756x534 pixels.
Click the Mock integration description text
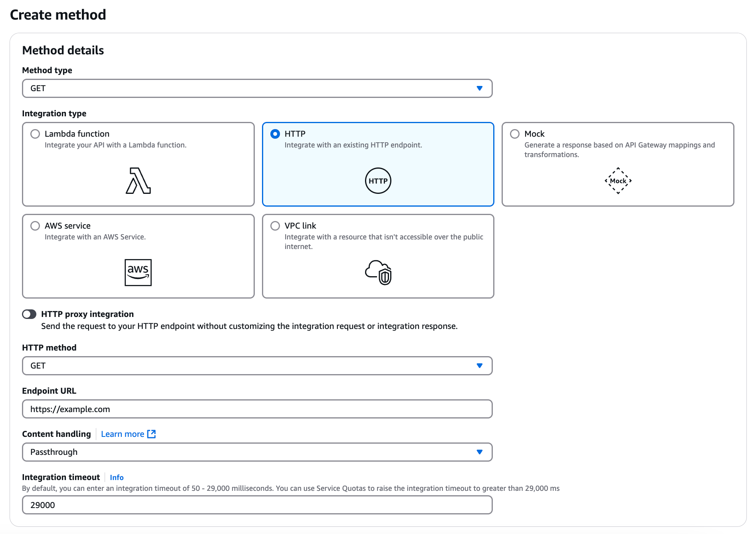(619, 149)
